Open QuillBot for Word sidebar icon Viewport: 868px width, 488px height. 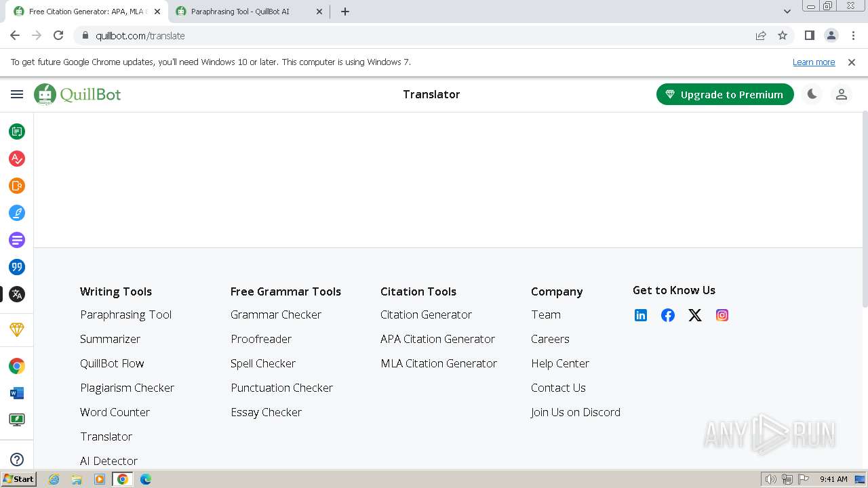point(17,393)
